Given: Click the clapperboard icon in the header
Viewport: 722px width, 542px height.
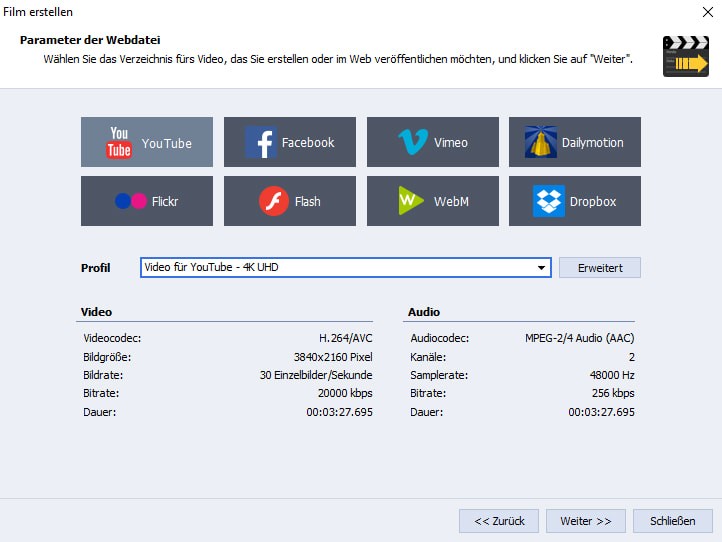Looking at the screenshot, I should click(685, 57).
